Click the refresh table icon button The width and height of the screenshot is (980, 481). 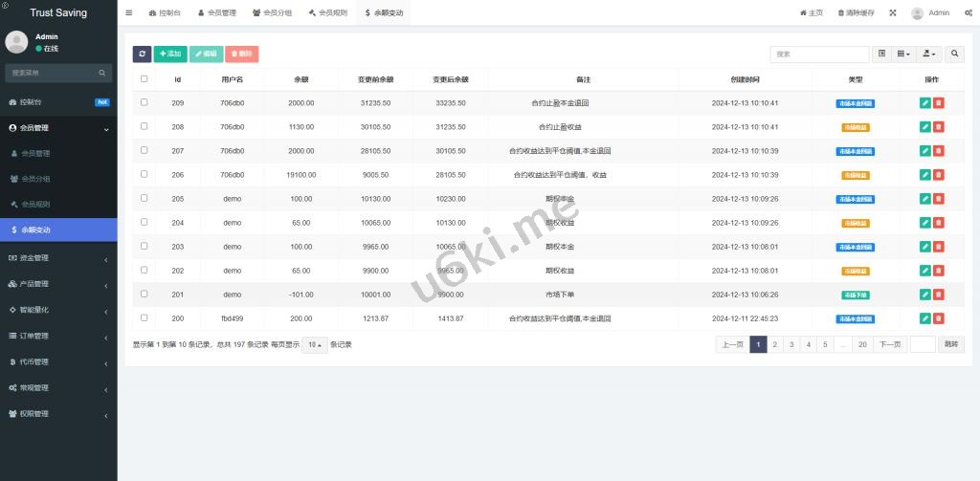[x=142, y=55]
